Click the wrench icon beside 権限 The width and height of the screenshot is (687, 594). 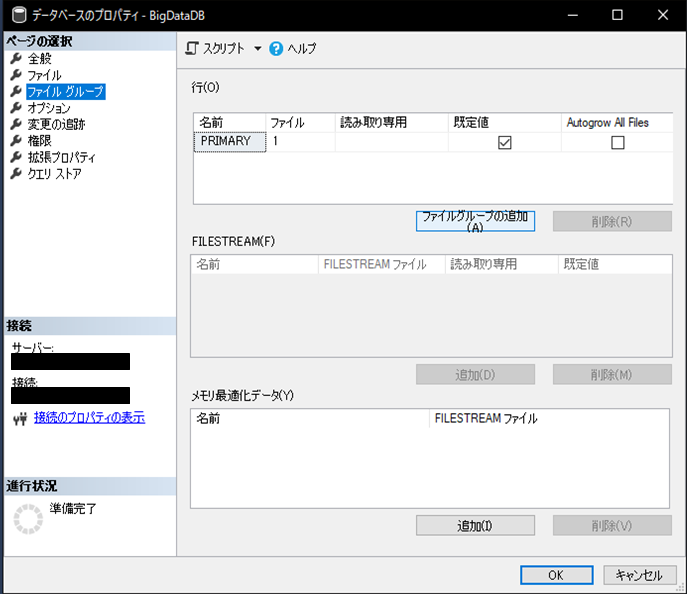point(16,141)
